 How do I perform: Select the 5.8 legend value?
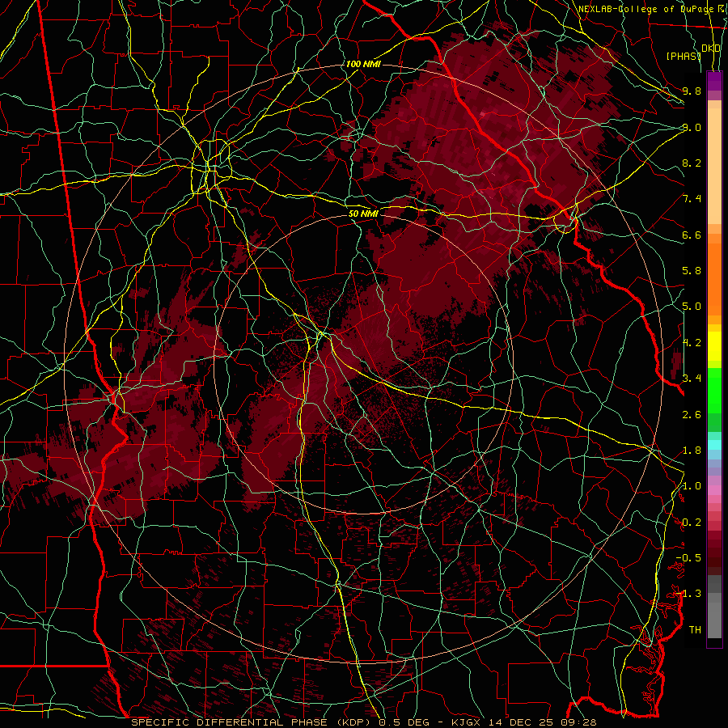point(692,271)
